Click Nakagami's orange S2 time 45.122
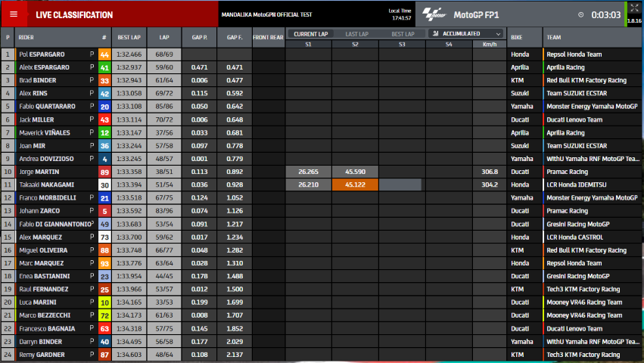The image size is (644, 363). coord(355,185)
